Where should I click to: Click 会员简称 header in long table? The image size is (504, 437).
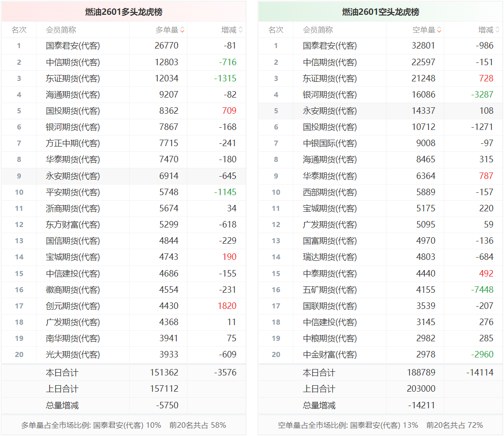(61, 30)
